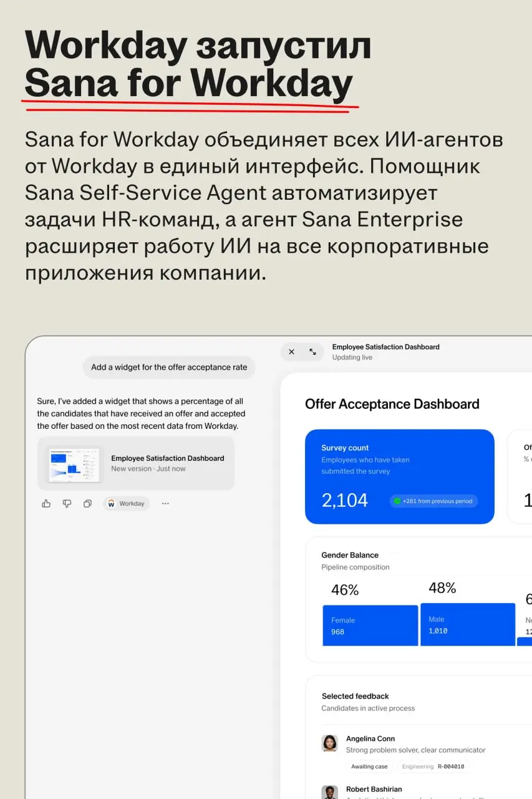532x799 pixels.
Task: Expand the dashboard with the fullscreen arrows icon
Action: (x=313, y=351)
